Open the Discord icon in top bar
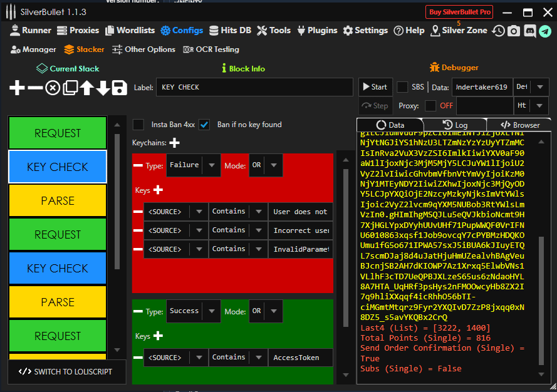This screenshot has height=392, width=557. [529, 31]
